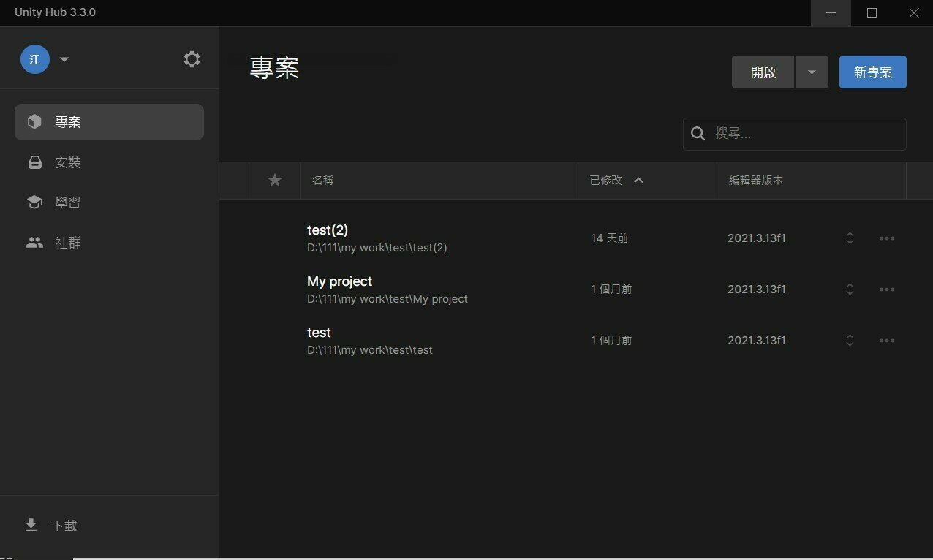Click the 14 天前 modified time
Screen dimensions: 933x560
coord(610,238)
